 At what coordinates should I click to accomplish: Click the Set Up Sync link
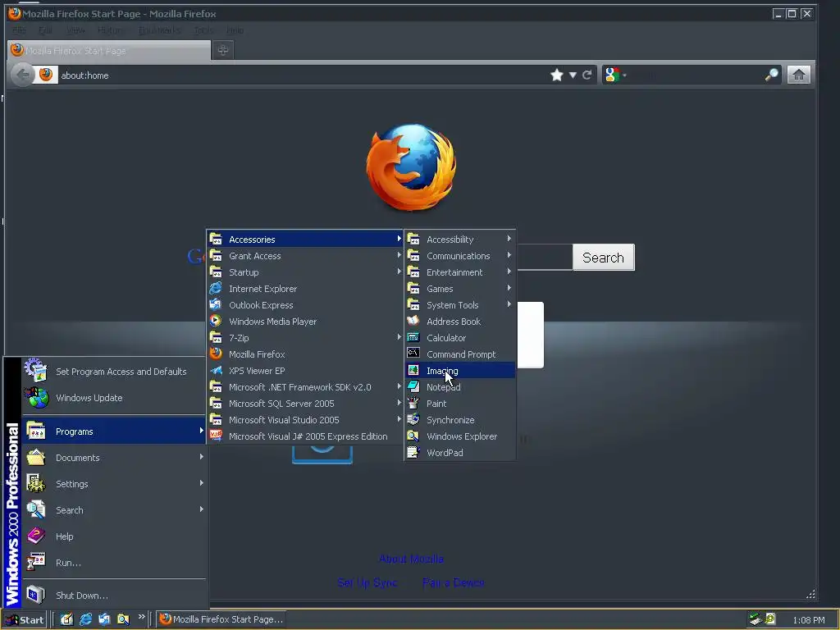pyautogui.click(x=367, y=582)
